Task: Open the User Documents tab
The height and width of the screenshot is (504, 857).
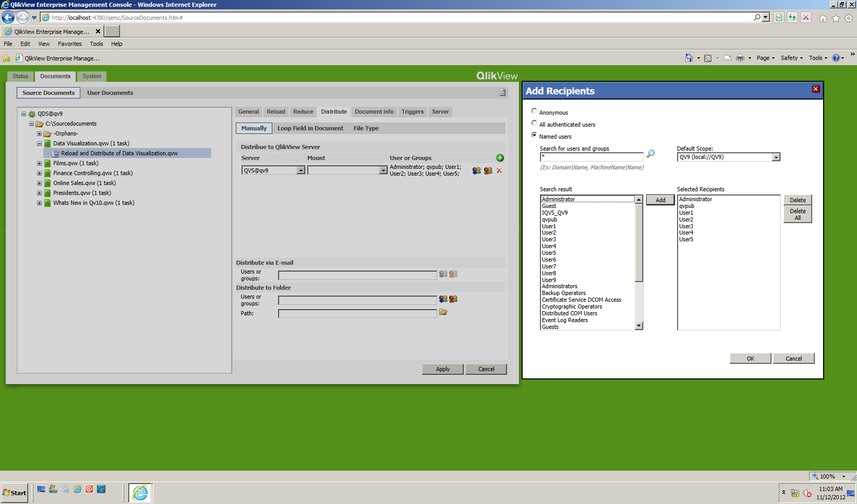Action: point(110,93)
